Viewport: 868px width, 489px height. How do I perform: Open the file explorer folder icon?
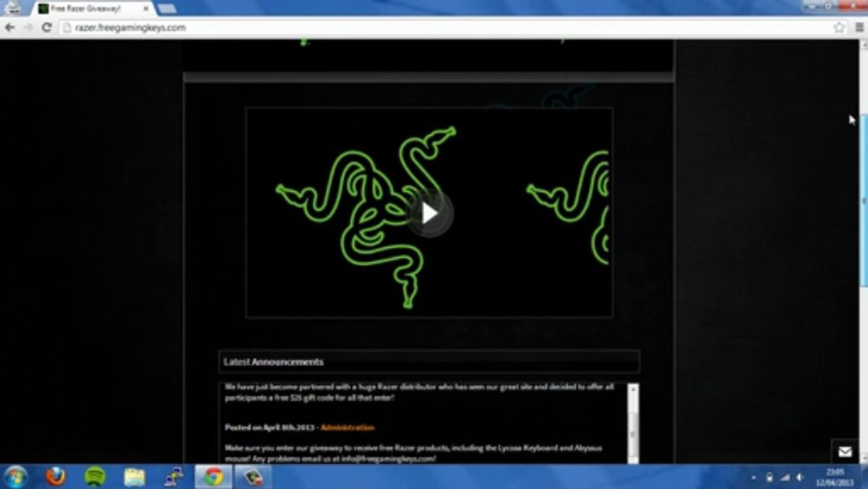point(134,477)
